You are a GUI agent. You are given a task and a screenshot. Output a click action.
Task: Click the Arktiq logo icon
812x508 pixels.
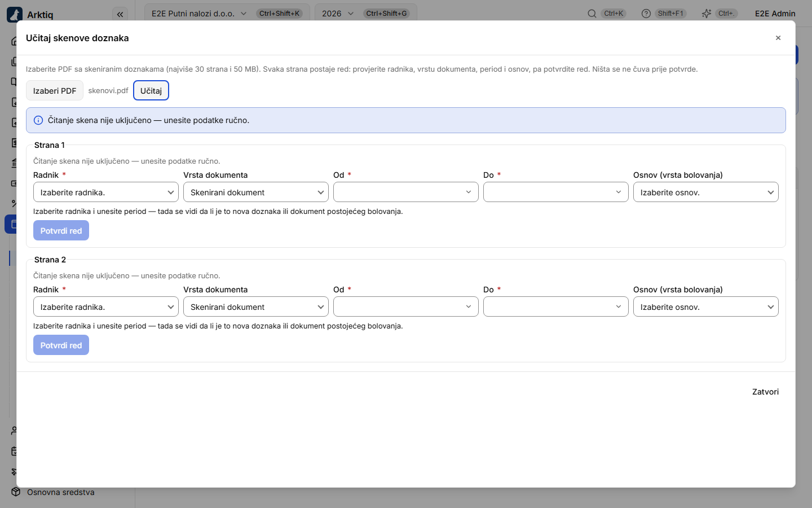pyautogui.click(x=15, y=14)
